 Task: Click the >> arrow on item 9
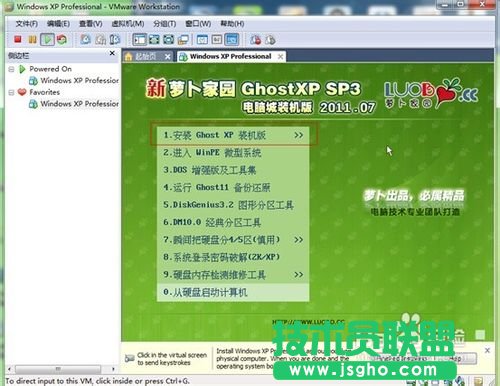(x=299, y=275)
